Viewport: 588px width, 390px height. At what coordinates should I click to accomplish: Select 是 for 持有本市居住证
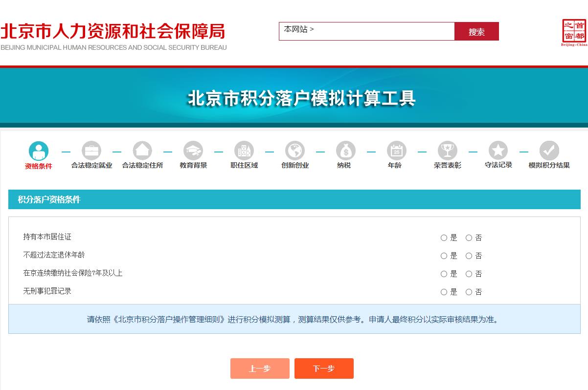(444, 238)
